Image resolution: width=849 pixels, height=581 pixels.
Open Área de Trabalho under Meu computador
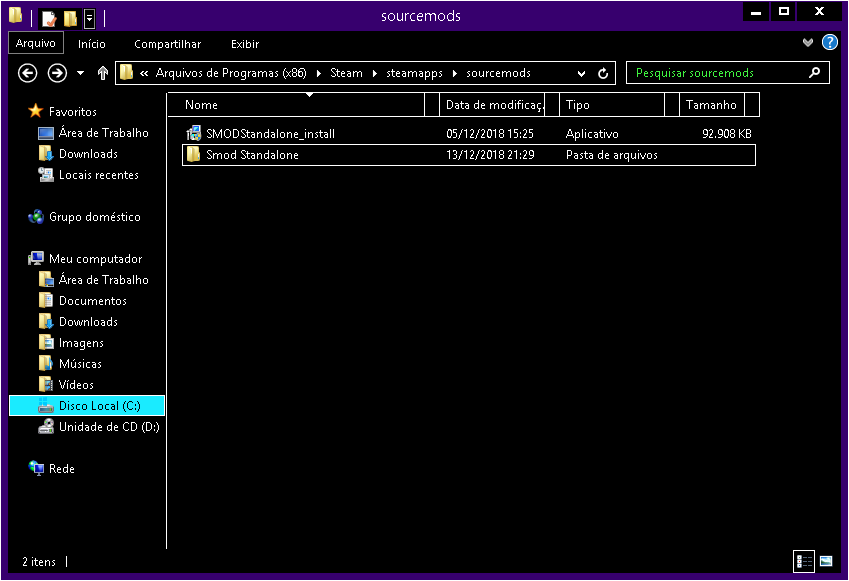click(x=103, y=280)
